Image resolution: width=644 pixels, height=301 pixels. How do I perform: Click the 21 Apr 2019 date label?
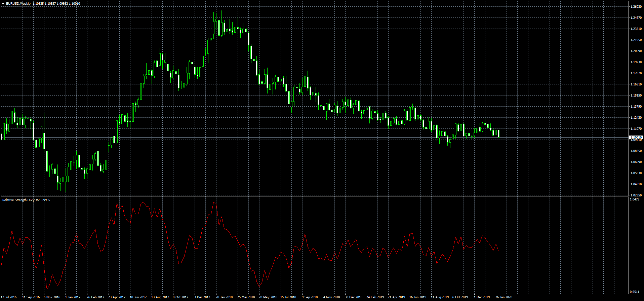tap(397, 297)
